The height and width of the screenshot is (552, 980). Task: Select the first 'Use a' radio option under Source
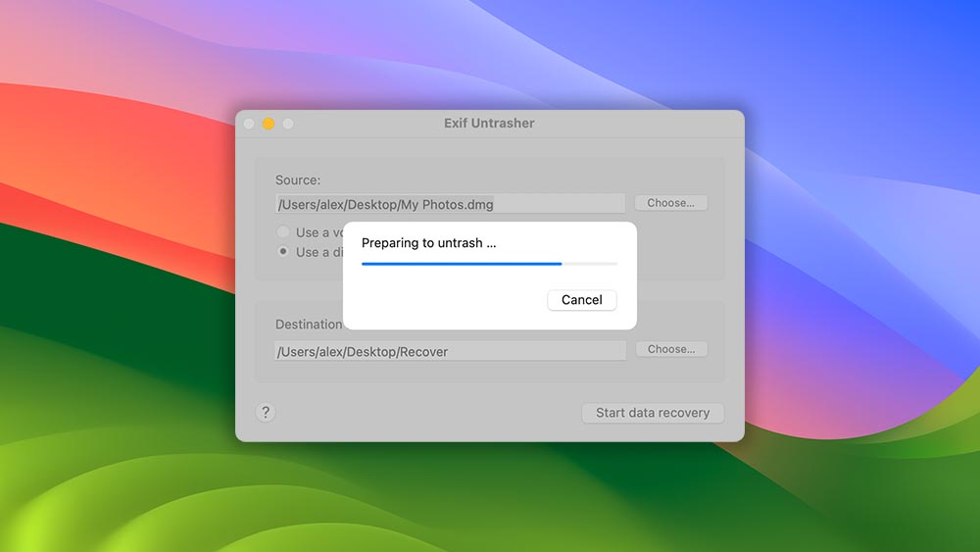[283, 232]
